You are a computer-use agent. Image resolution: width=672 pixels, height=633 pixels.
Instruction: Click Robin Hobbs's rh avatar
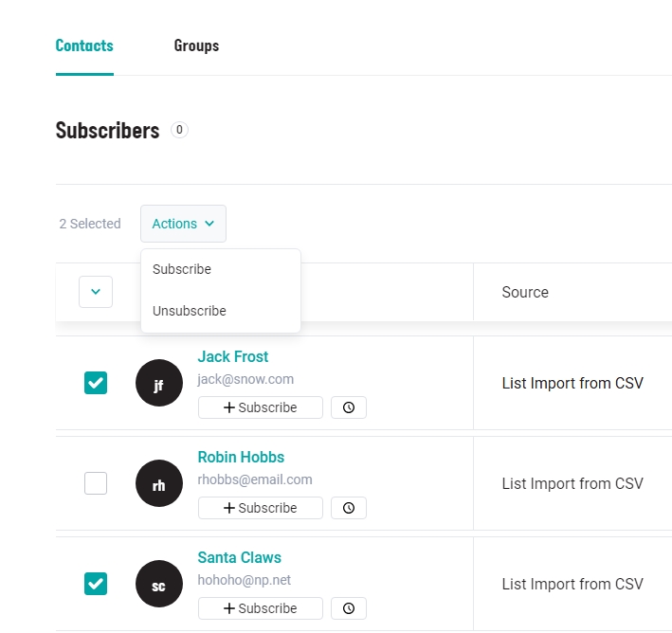[x=159, y=483]
